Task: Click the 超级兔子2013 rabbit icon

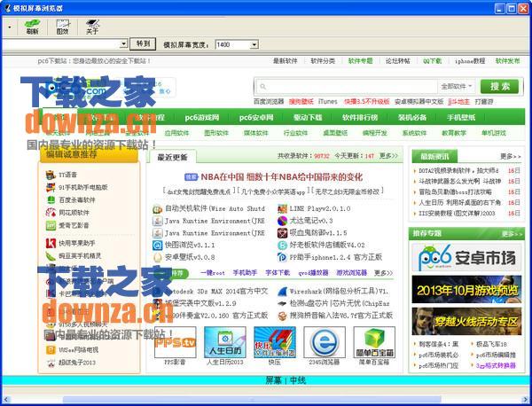Action: 51,363
